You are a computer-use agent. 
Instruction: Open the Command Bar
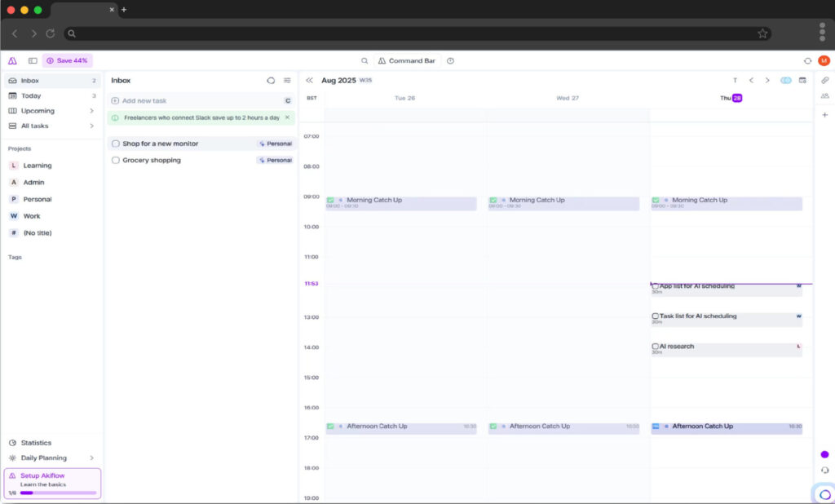tap(407, 60)
